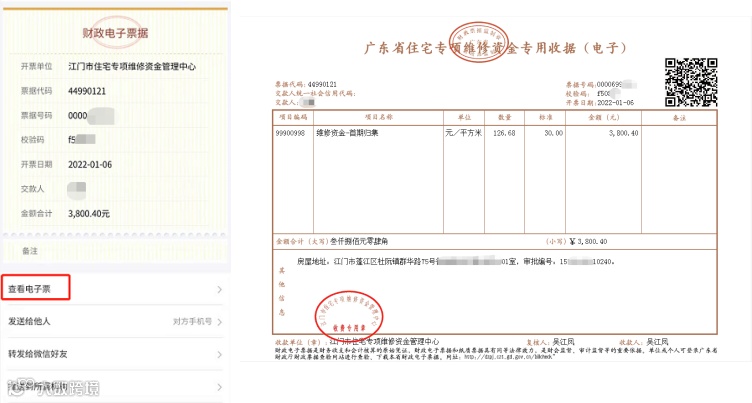Select the issuer text 江门市住宅专项维修资金管理中心 in 开票单位
The height and width of the screenshot is (403, 752).
click(x=132, y=67)
